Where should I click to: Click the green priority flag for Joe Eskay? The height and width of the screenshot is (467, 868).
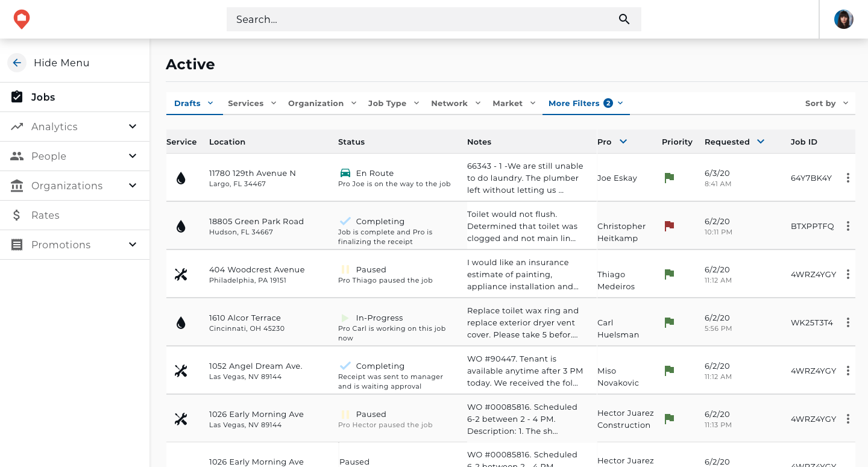click(x=668, y=178)
